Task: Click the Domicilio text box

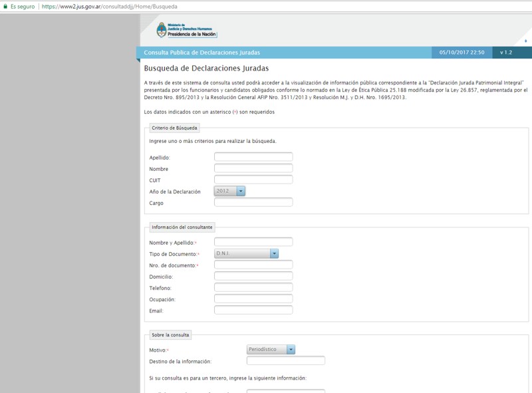Action: pos(253,276)
